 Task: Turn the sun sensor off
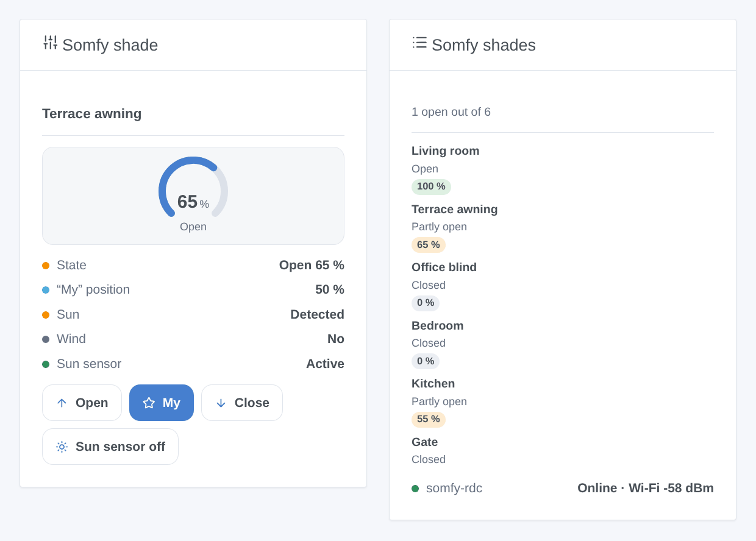point(110,447)
